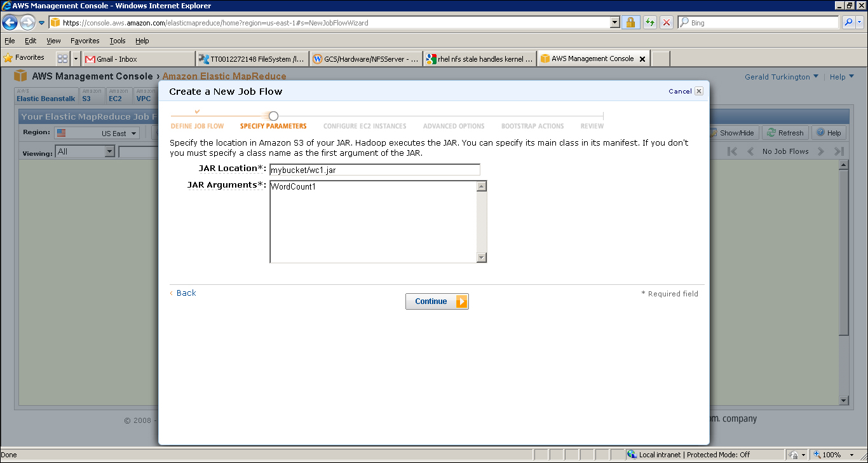
Task: Open the recent pages dropdown arrow
Action: pos(41,23)
